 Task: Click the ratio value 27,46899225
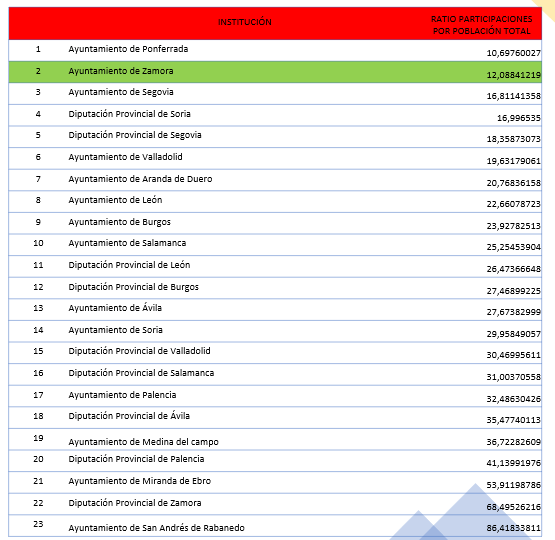514,291
